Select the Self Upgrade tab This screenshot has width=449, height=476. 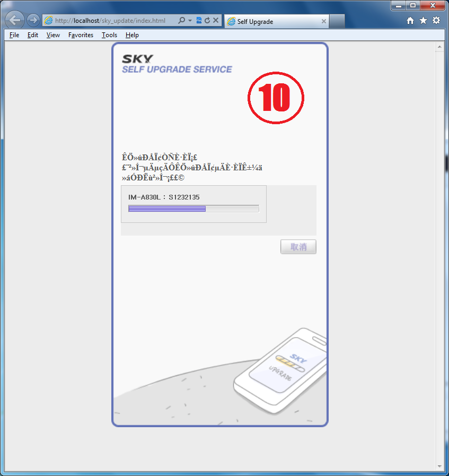pos(277,21)
